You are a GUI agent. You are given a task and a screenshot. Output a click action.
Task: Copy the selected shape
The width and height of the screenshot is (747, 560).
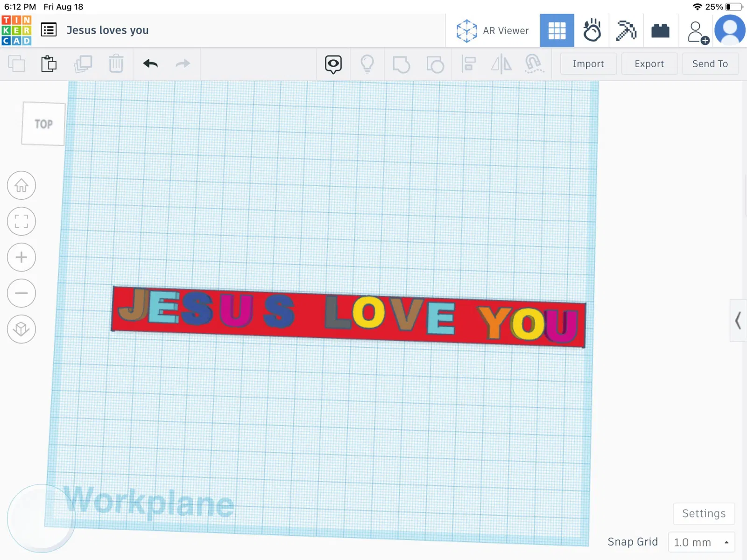point(17,63)
